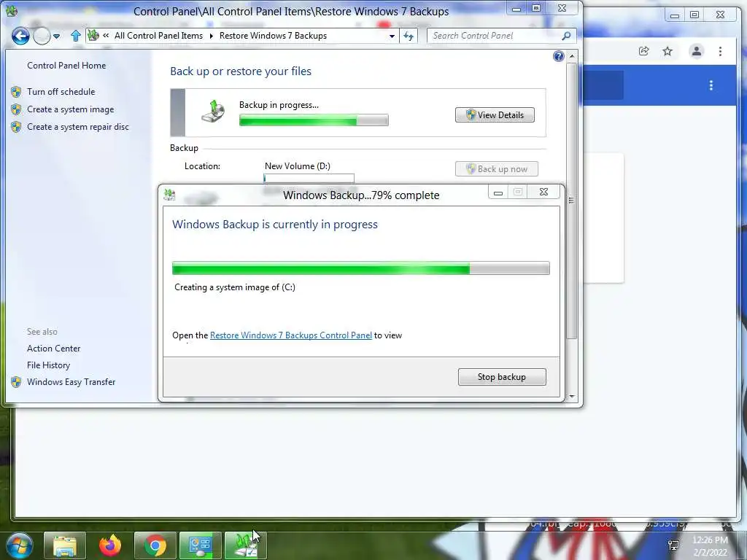This screenshot has width=747, height=560.
Task: Follow Restore Windows 7 Backups Control Panel link
Action: (290, 335)
